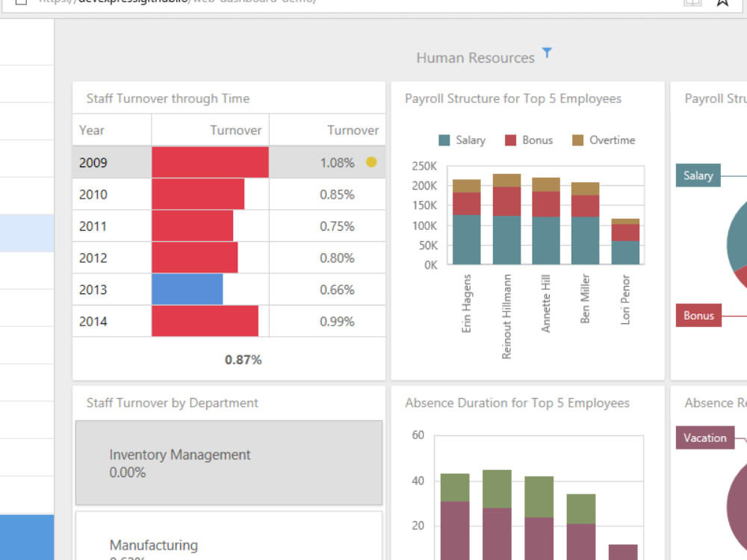Click the Vacation pie chart label
Viewport: 747px width, 560px height.
705,438
